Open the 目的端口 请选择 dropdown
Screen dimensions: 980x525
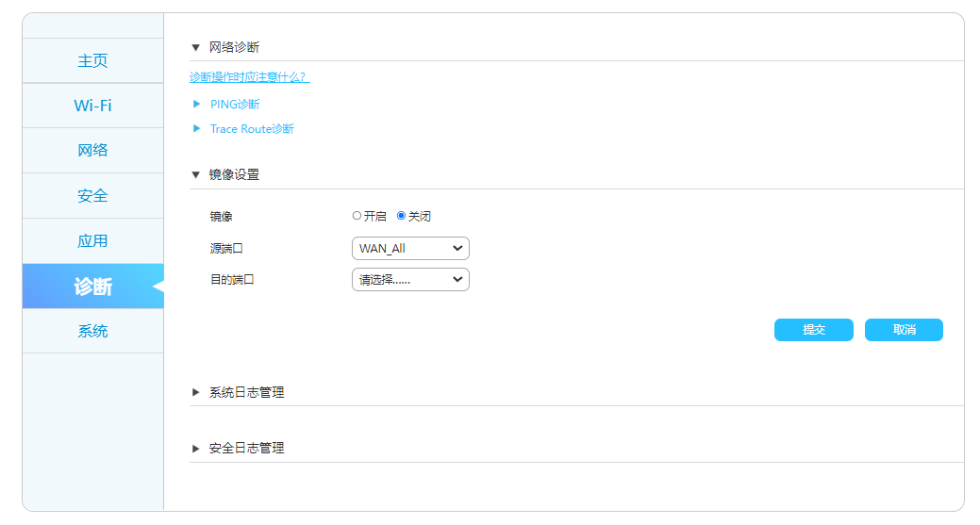click(x=410, y=280)
